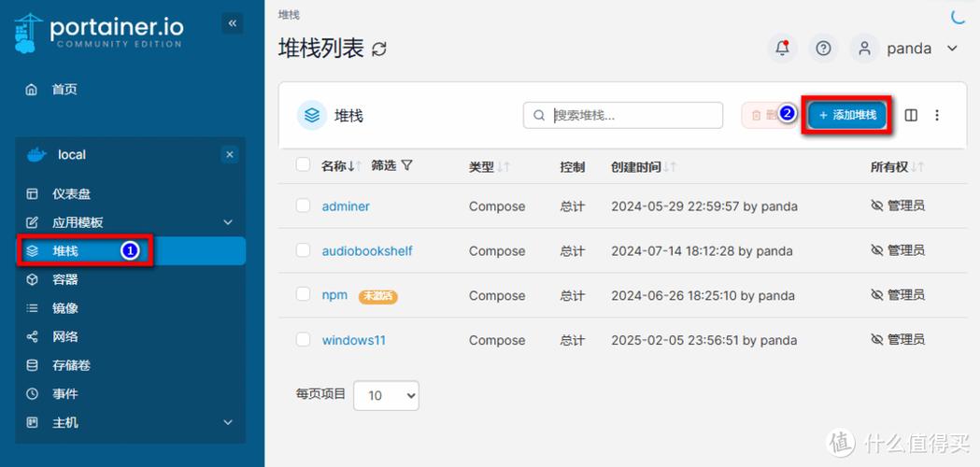Sort by 创建时间 column
The image size is (980, 467).
pyautogui.click(x=644, y=167)
